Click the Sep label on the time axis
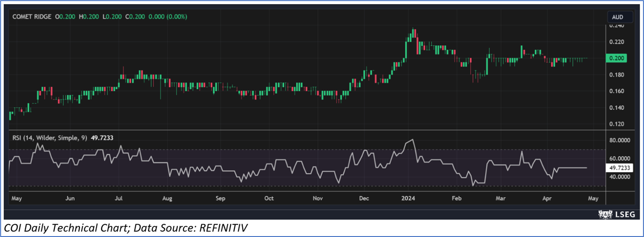Image resolution: width=644 pixels, height=237 pixels. pos(220,199)
